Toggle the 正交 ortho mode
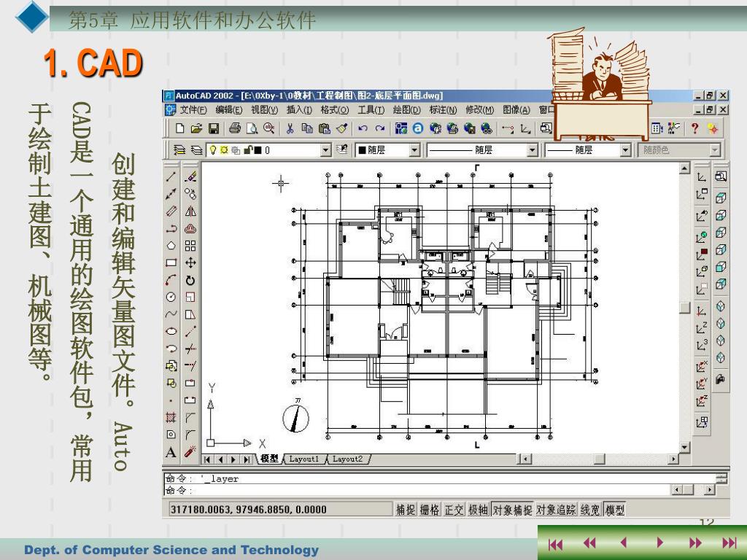 point(454,510)
